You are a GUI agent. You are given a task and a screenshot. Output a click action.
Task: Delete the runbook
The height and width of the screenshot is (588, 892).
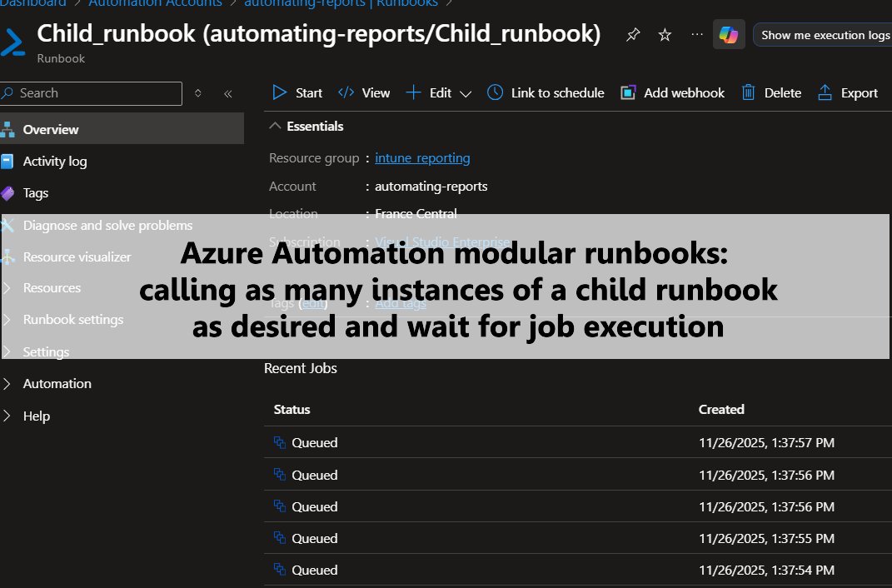(771, 92)
